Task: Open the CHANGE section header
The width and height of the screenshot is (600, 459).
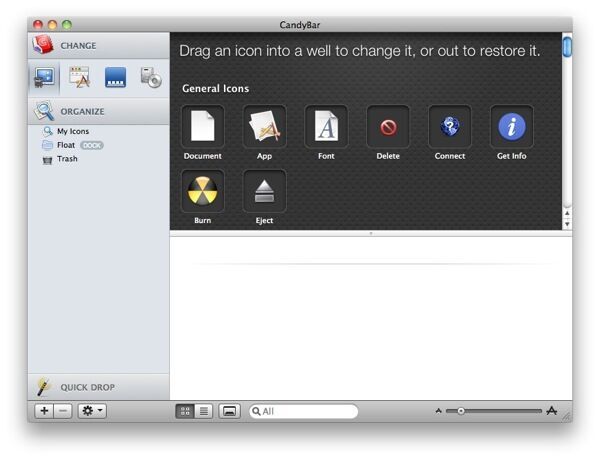Action: click(99, 46)
